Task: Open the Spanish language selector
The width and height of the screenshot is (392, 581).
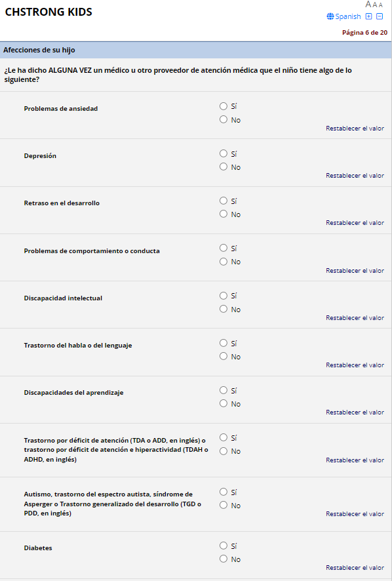Action: pyautogui.click(x=348, y=16)
